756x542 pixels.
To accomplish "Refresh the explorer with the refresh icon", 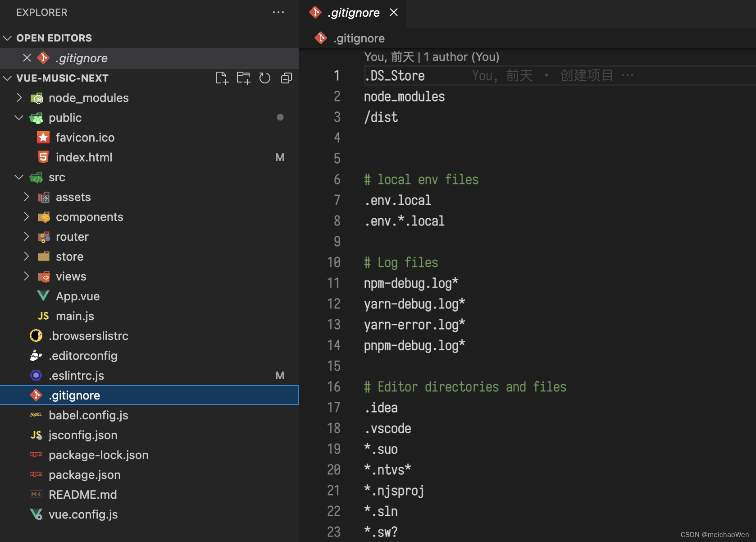I will tap(265, 78).
